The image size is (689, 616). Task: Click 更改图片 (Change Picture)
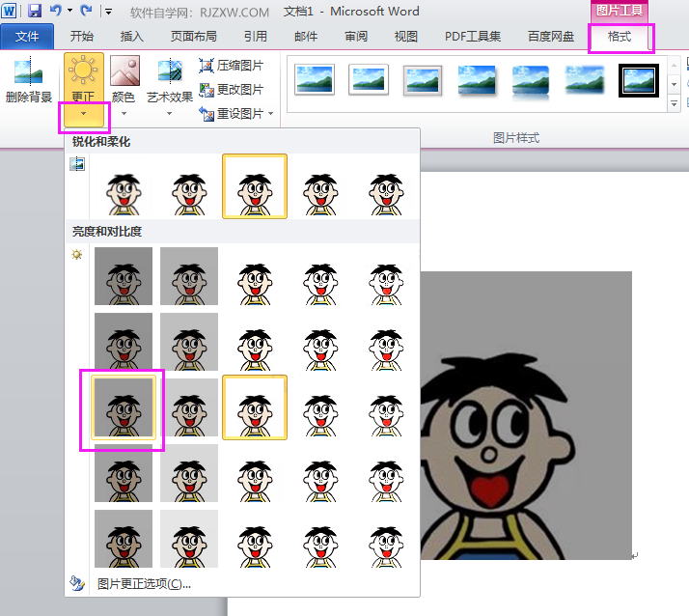click(x=231, y=90)
